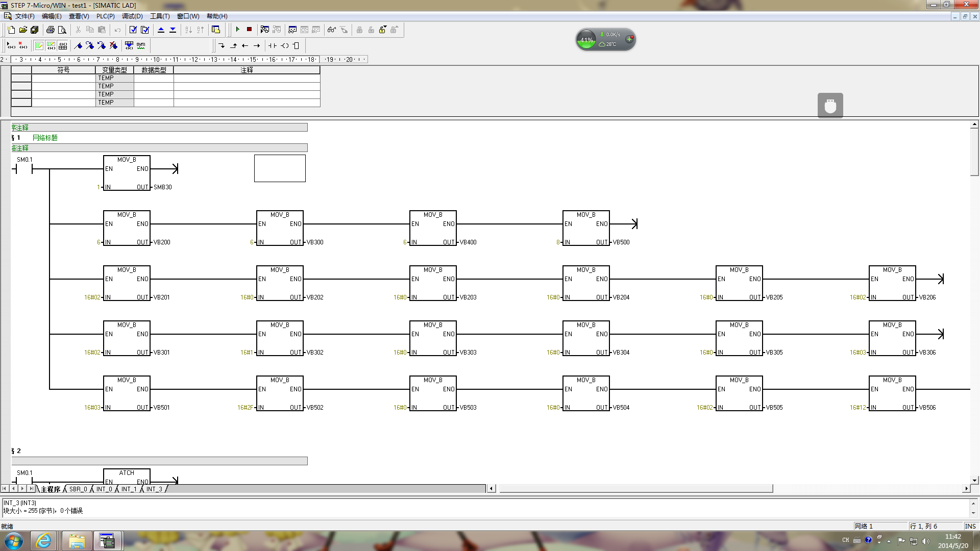Click the glasses program status icon

pos(332,30)
